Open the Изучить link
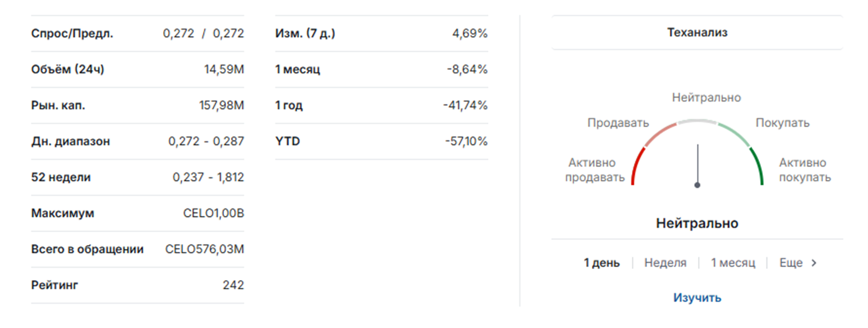This screenshot has width=868, height=328. click(x=697, y=298)
